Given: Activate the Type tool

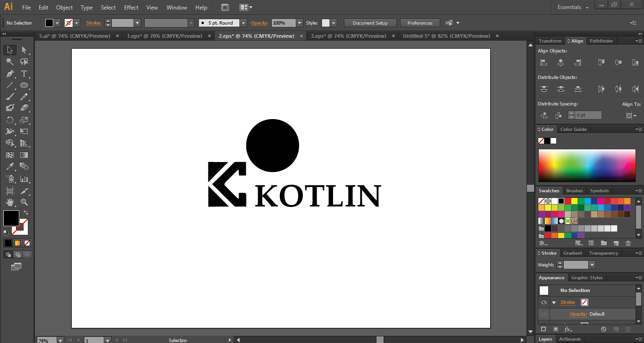Looking at the screenshot, I should (x=24, y=74).
